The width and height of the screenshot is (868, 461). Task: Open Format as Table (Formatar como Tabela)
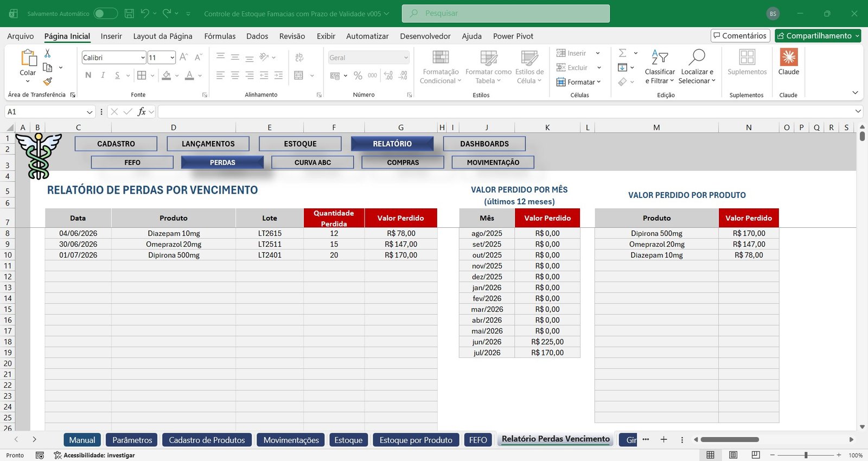488,67
